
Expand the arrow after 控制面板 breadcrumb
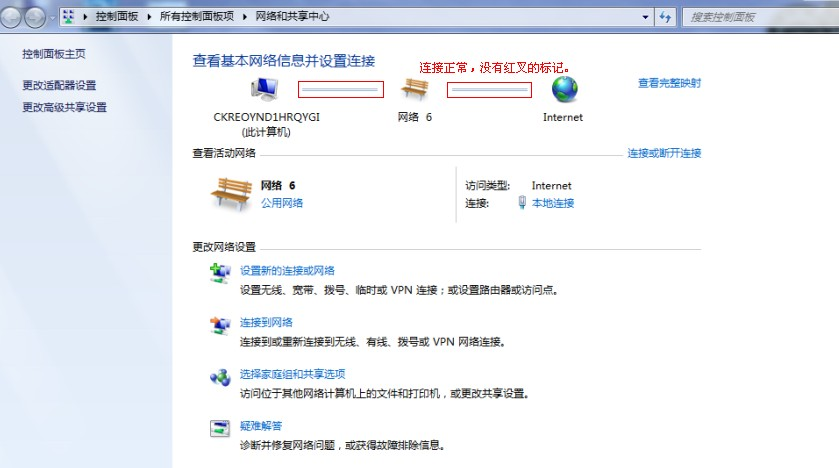(149, 17)
